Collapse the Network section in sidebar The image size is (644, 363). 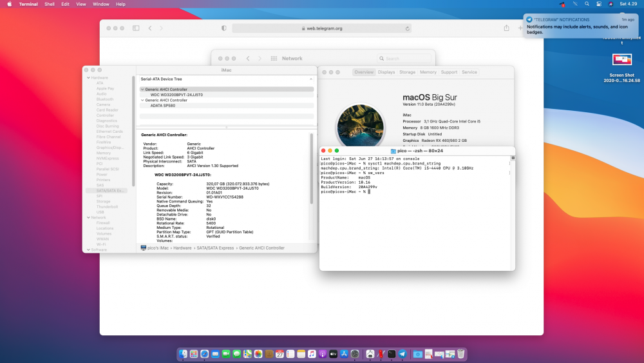[x=88, y=217]
